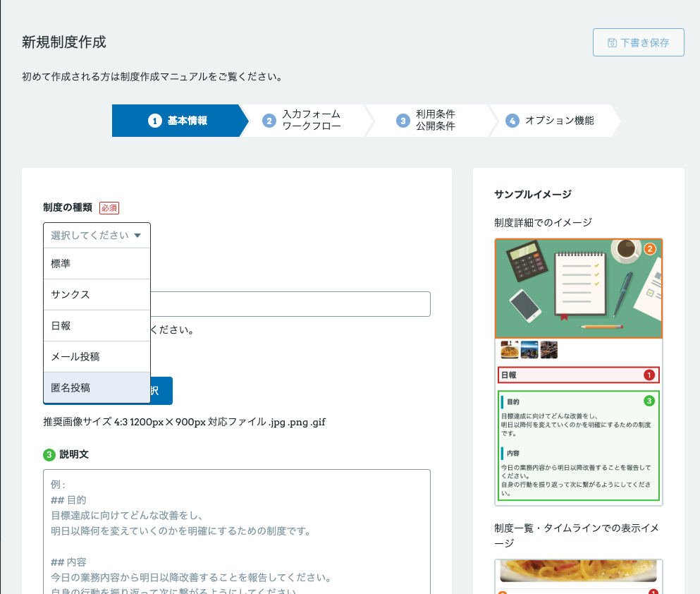
Task: Collapse the 選択してください dropdown
Action: pyautogui.click(x=97, y=236)
